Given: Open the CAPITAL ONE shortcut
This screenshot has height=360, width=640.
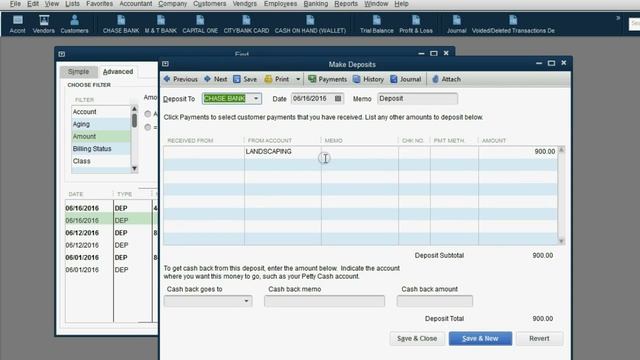Looking at the screenshot, I should point(200,24).
